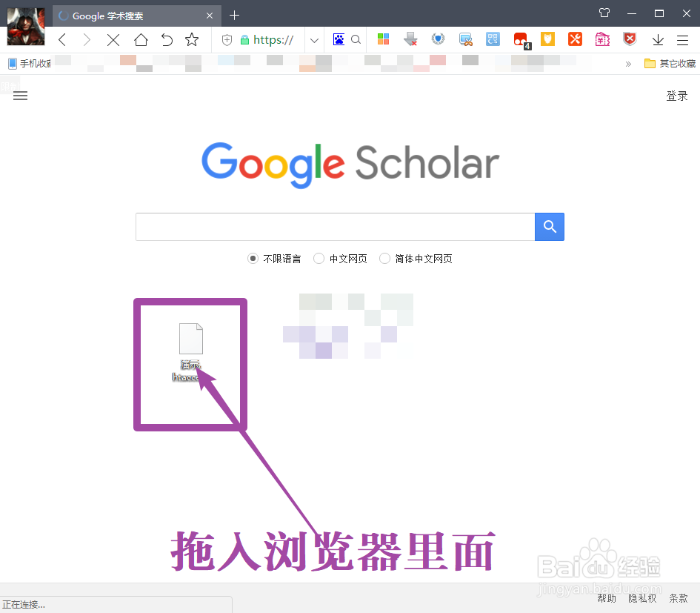The image size is (700, 613).
Task: Open the address bar dropdown arrow
Action: (x=313, y=39)
